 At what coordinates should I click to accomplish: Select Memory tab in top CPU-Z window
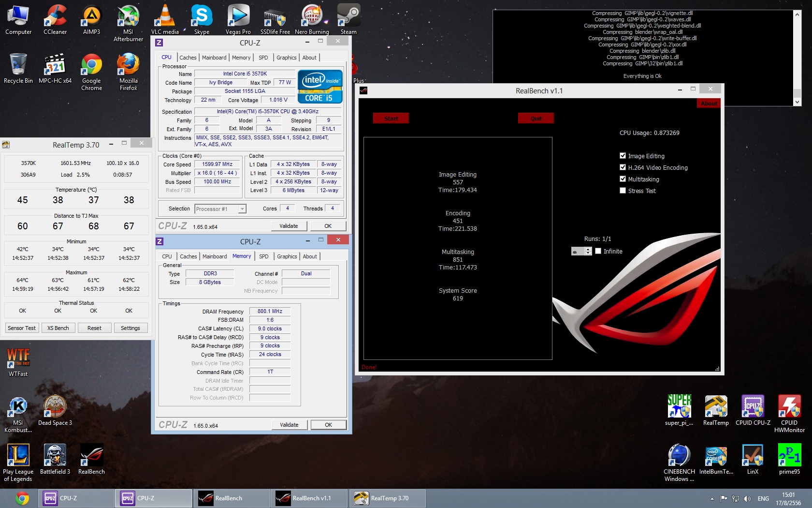pyautogui.click(x=241, y=58)
